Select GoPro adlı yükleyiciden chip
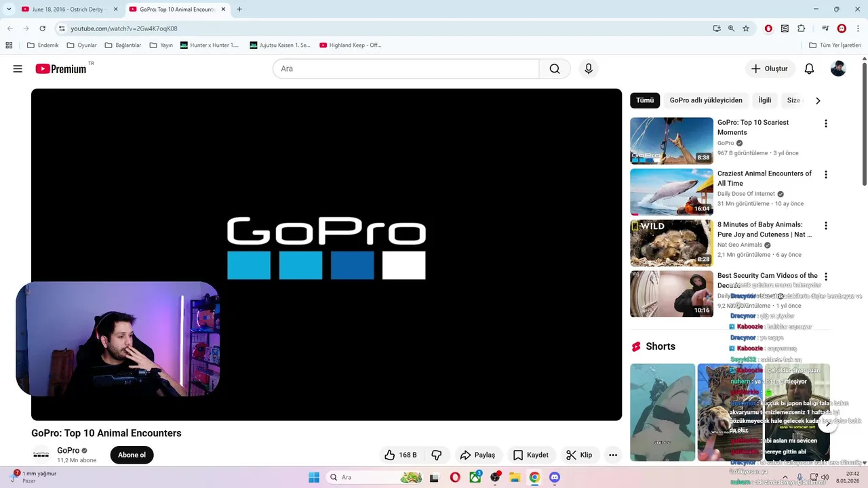Screen dimensions: 868x488 pyautogui.click(x=706, y=100)
